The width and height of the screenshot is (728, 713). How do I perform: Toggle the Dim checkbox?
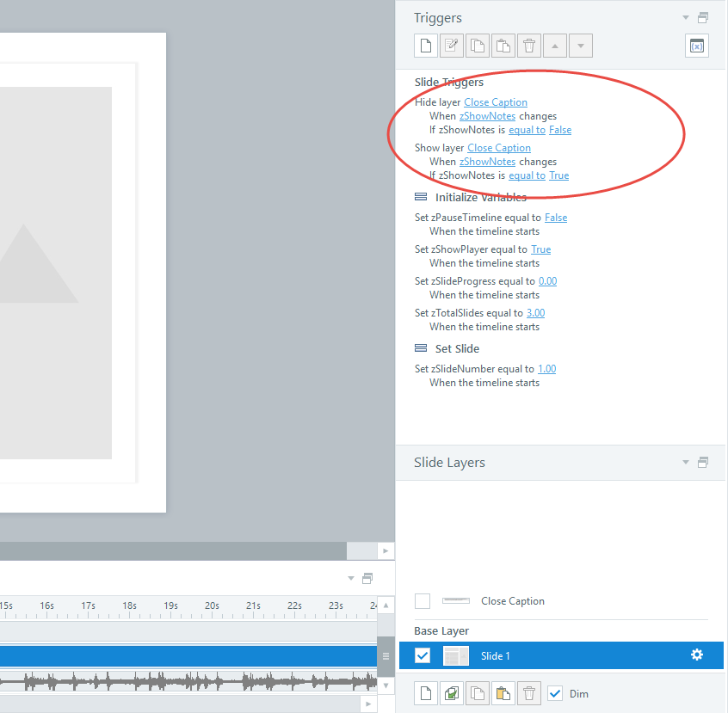[x=555, y=693]
